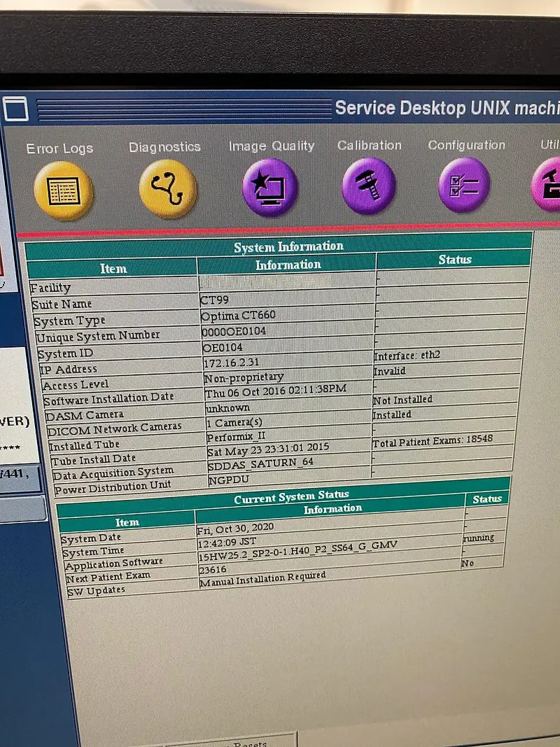Click the SW Updates row label
560x747 pixels.
[96, 591]
